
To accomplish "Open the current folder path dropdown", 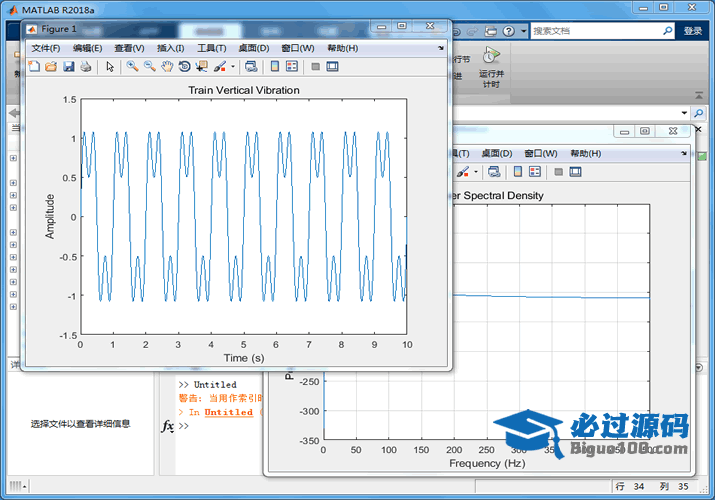I will (684, 113).
